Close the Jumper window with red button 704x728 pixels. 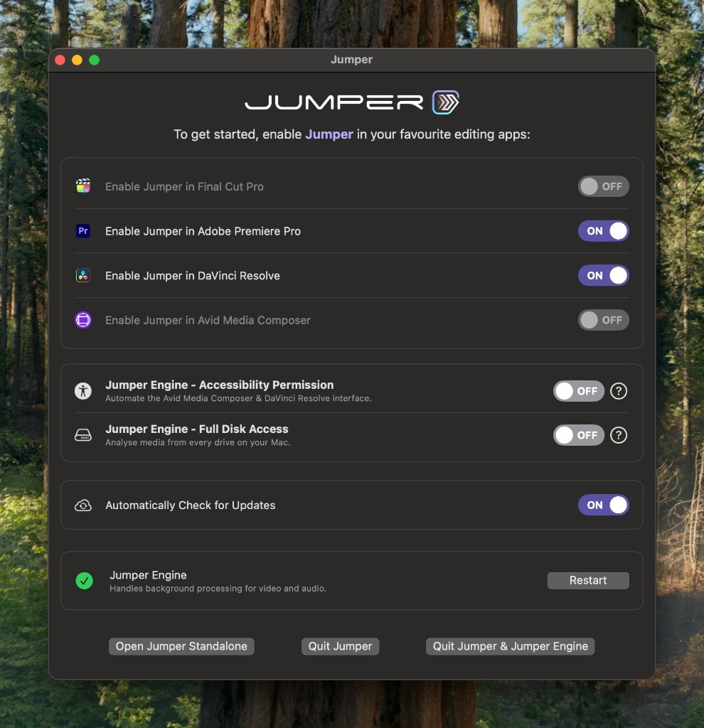coord(60,60)
